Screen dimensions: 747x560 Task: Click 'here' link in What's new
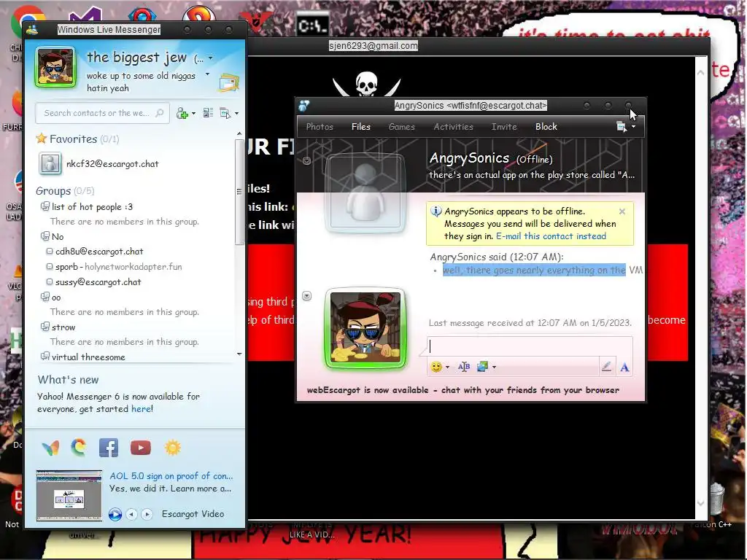[141, 408]
